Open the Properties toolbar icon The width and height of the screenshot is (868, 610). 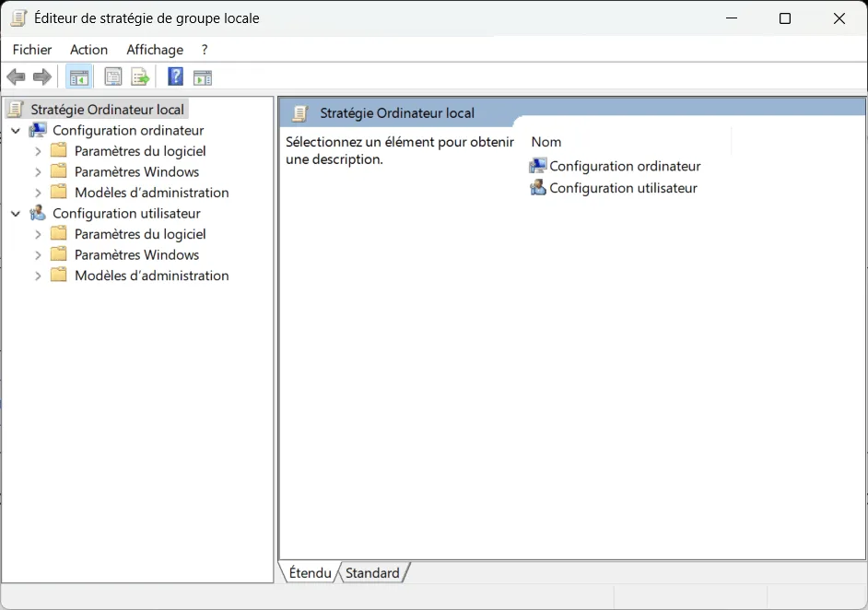113,77
